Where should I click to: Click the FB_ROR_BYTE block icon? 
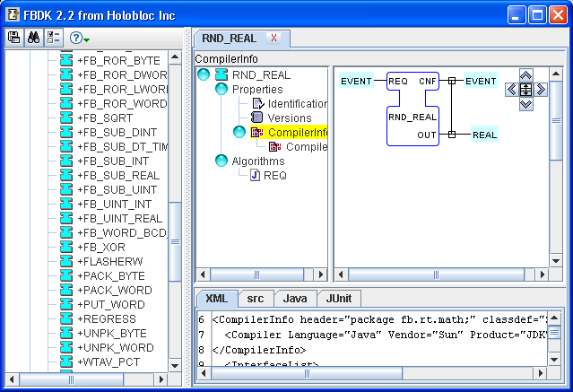coord(66,60)
